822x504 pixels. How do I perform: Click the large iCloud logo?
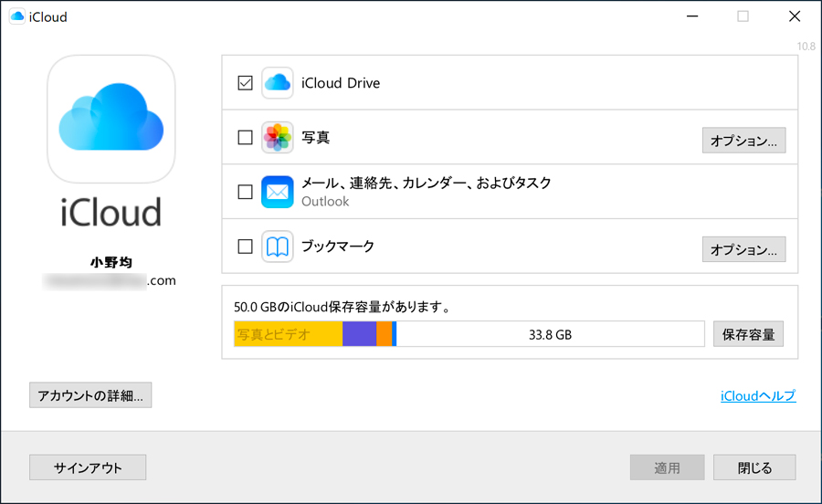pyautogui.click(x=111, y=119)
